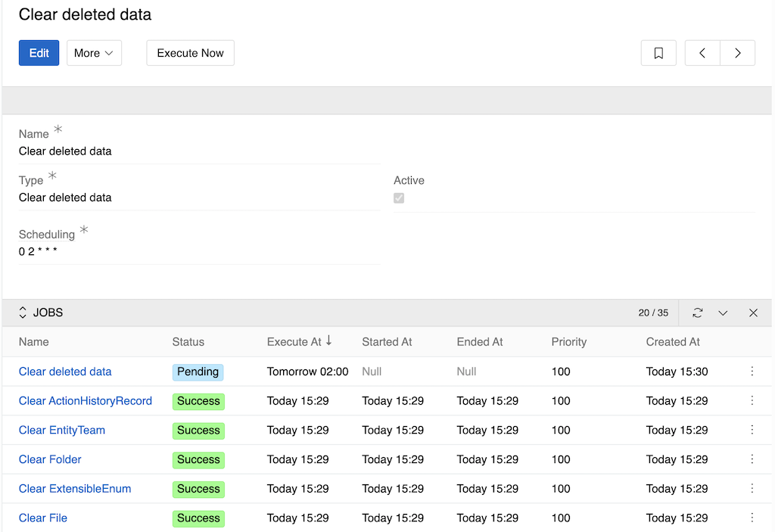The width and height of the screenshot is (775, 532).
Task: Open row actions for Clear Folder job
Action: (x=752, y=459)
